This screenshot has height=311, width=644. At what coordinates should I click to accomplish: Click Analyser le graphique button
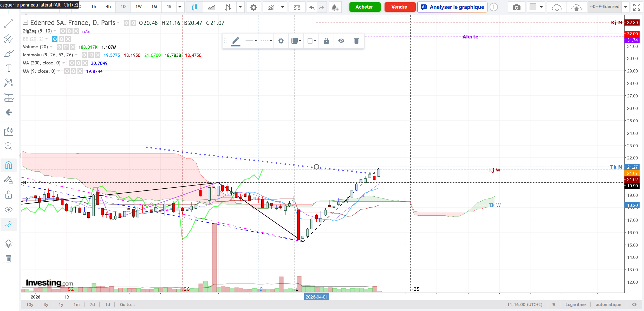452,7
